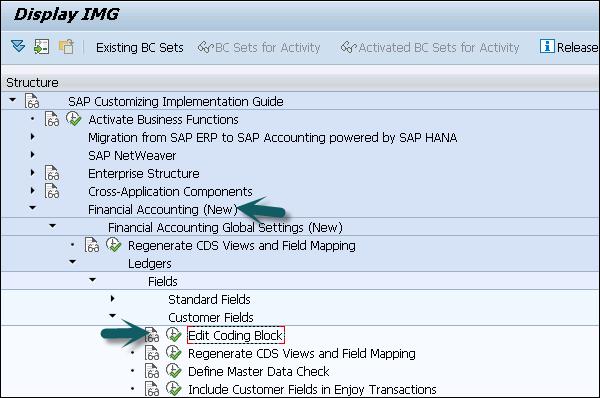
Task: Click the position/where-used list toolbar icon
Action: [41, 47]
